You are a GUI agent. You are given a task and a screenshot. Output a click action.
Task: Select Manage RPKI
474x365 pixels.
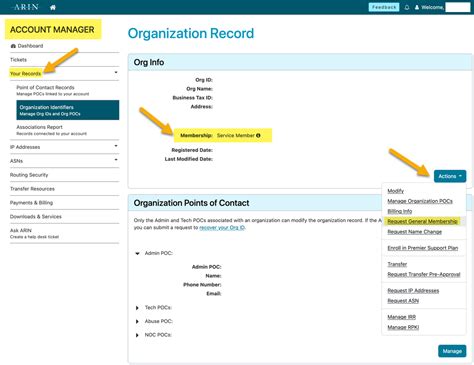[x=403, y=327]
